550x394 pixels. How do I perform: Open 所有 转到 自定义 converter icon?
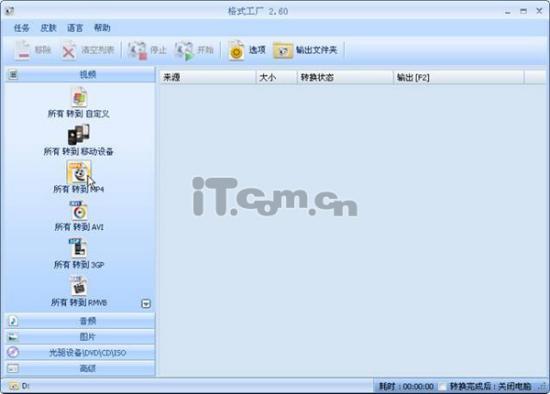(79, 97)
